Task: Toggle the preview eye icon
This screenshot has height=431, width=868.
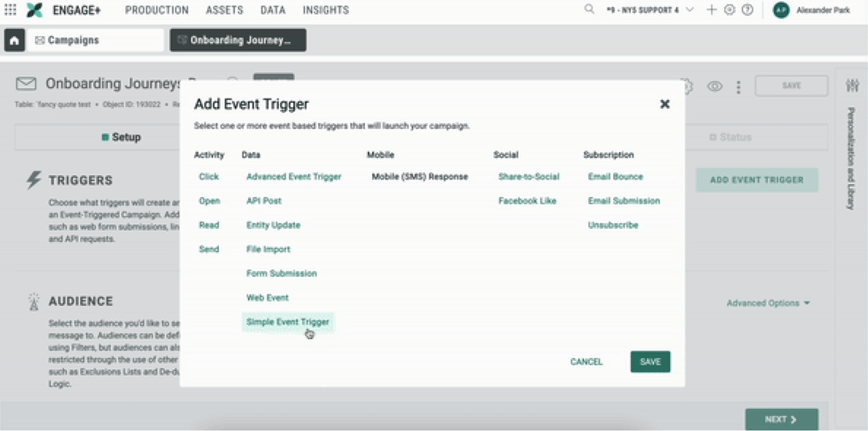Action: 715,86
